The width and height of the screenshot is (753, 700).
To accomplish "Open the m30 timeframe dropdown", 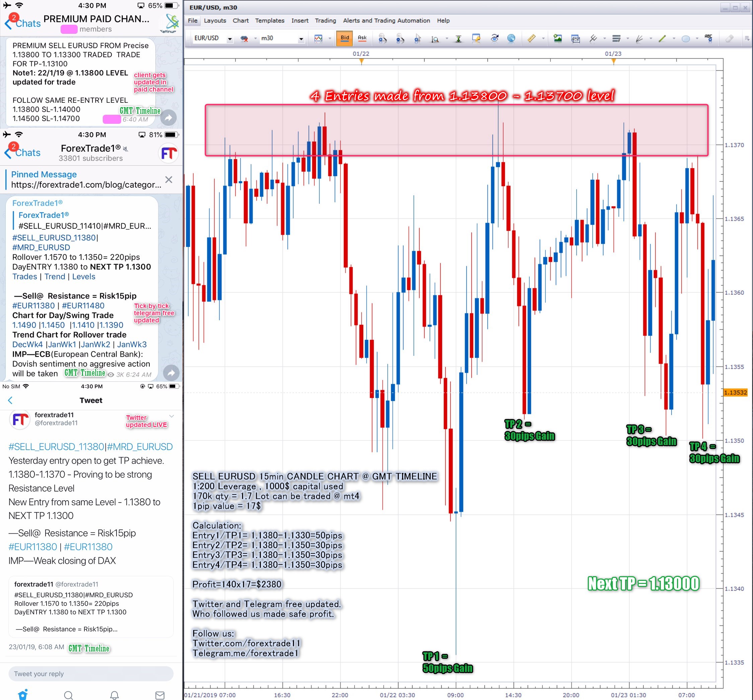I will click(301, 38).
